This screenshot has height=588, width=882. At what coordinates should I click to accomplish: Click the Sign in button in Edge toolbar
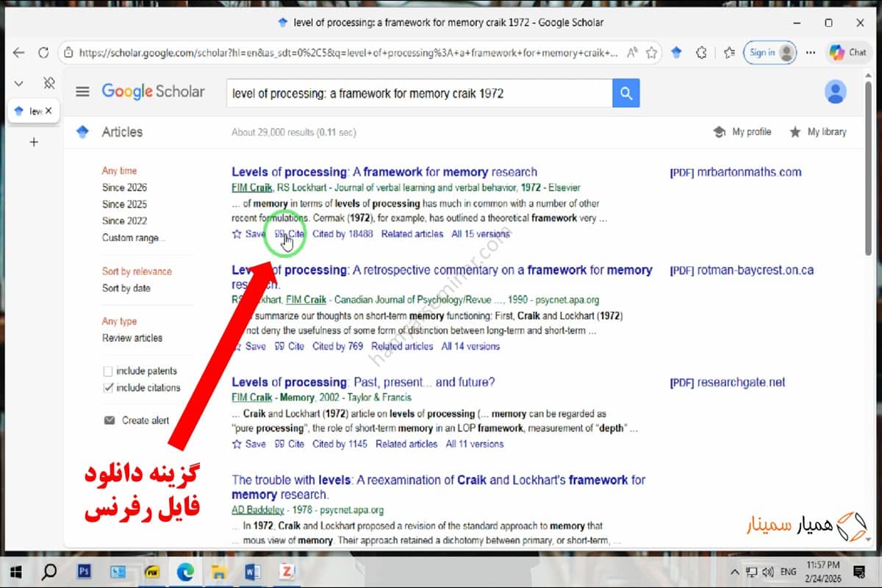click(x=770, y=53)
